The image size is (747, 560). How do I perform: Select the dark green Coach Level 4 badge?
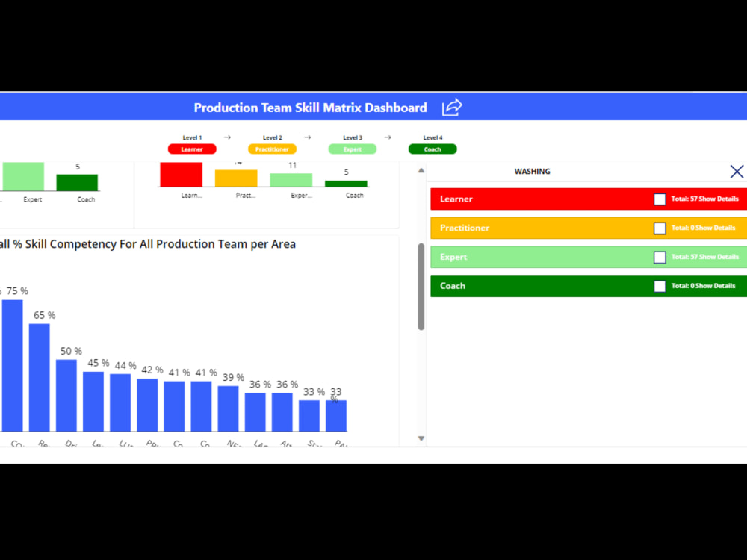click(x=433, y=149)
